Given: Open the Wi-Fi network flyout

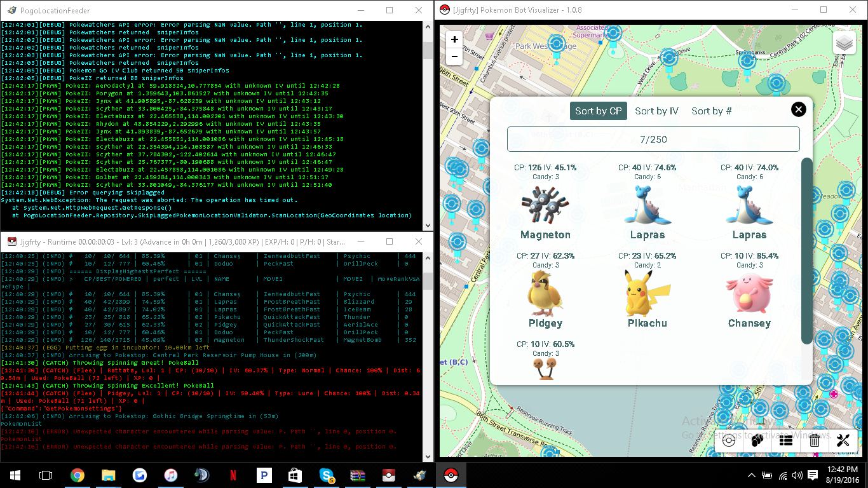Looking at the screenshot, I should (x=782, y=475).
